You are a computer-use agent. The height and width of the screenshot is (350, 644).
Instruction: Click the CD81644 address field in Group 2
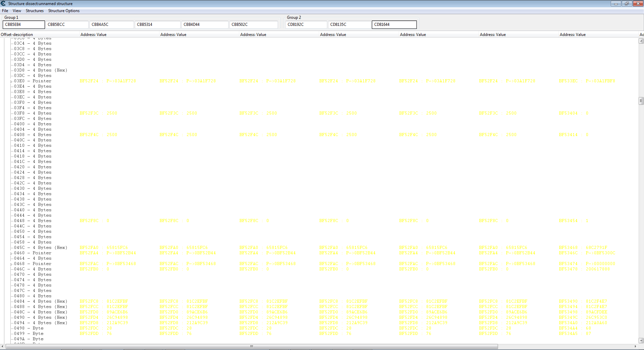pyautogui.click(x=394, y=25)
